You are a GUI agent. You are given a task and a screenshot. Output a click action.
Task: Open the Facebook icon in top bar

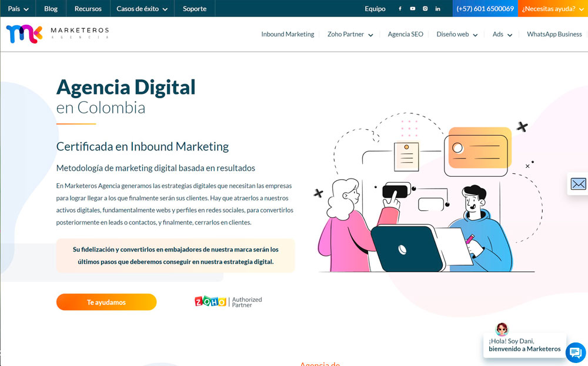[400, 9]
